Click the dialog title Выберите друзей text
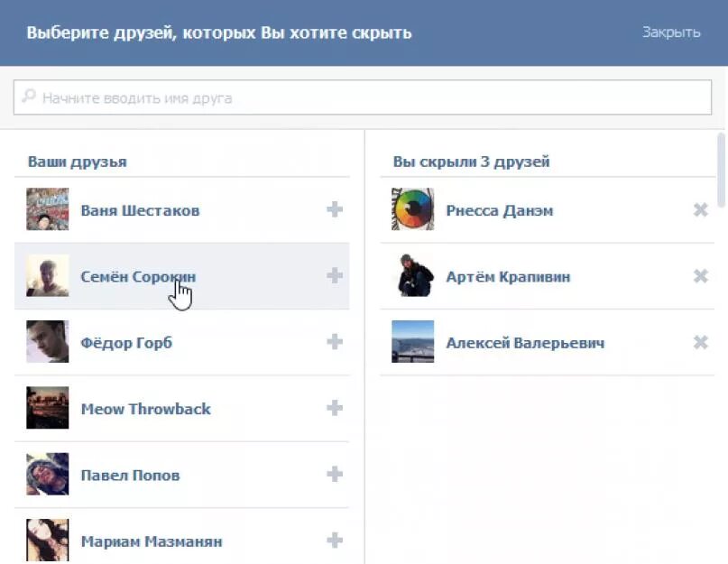 click(219, 33)
